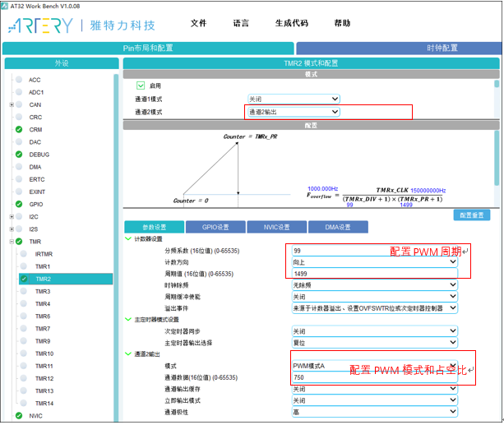The width and height of the screenshot is (504, 425).
Task: Toggle the DAC peripheral status circle
Action: pos(19,141)
